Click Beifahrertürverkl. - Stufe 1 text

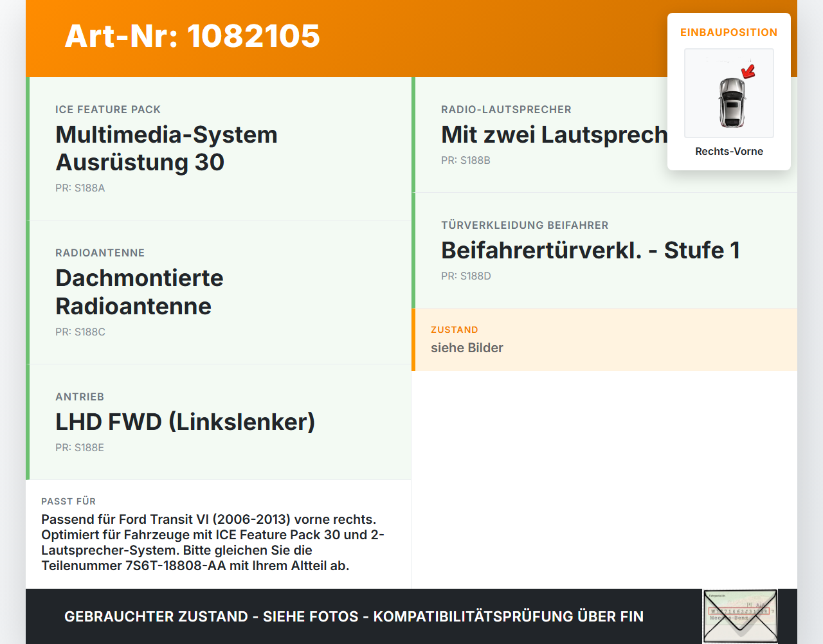[x=590, y=250]
